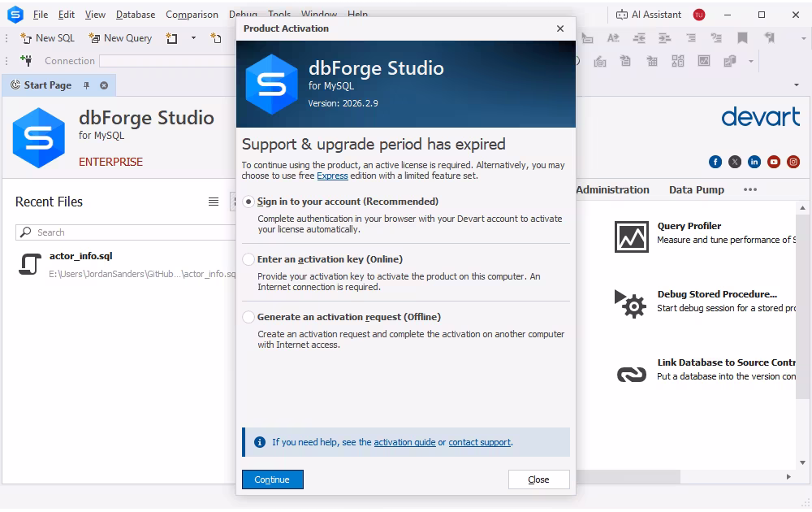Viewport: 812px width, 512px height.
Task: Close the Start Page tab
Action: coord(104,85)
